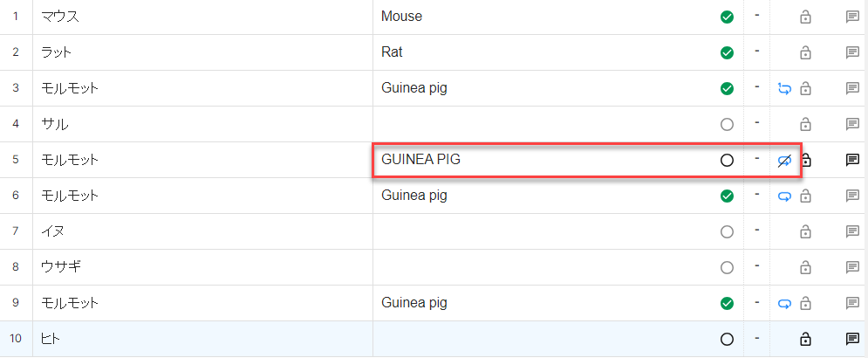Click the GUINEA PIG target text field
868x358 pixels.
pos(541,160)
